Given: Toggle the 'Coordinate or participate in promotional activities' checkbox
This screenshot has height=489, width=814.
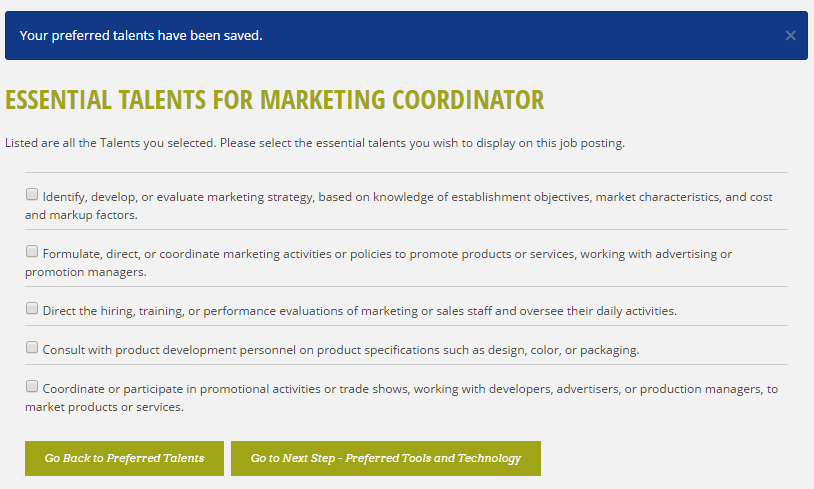Looking at the screenshot, I should (x=32, y=386).
